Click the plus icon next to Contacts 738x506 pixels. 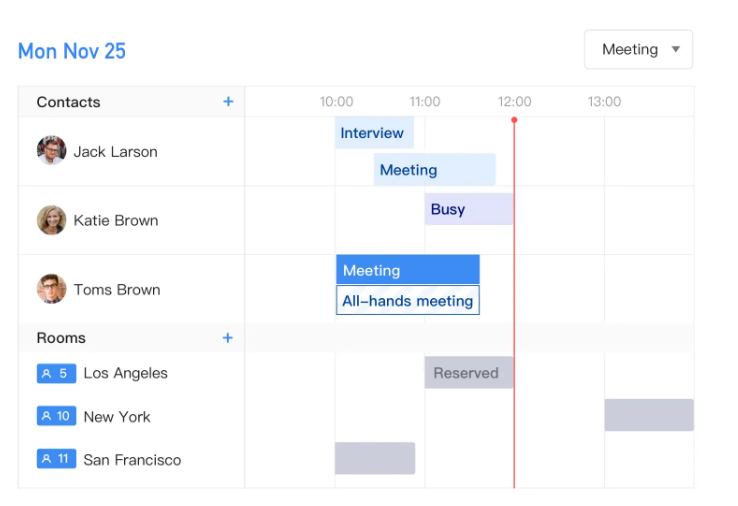pos(228,102)
